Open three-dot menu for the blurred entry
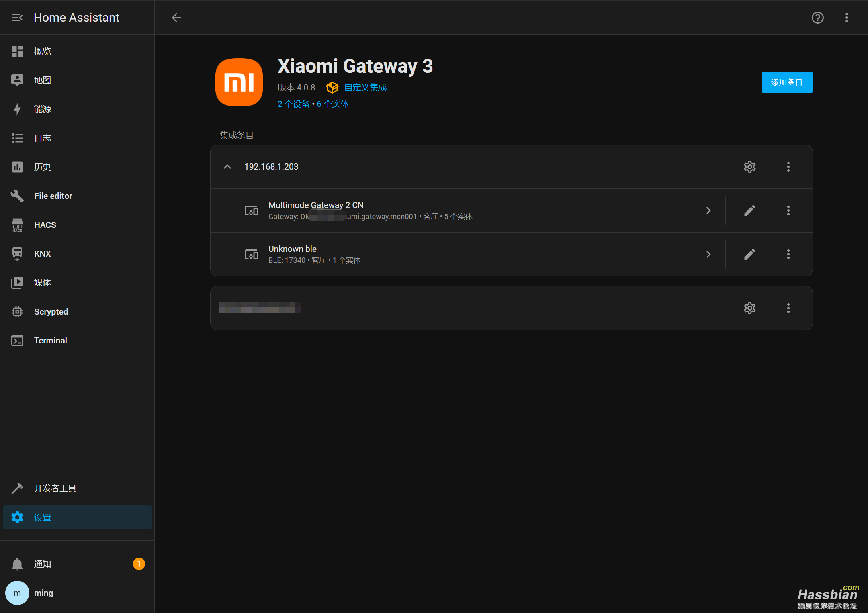This screenshot has height=613, width=868. coord(788,308)
